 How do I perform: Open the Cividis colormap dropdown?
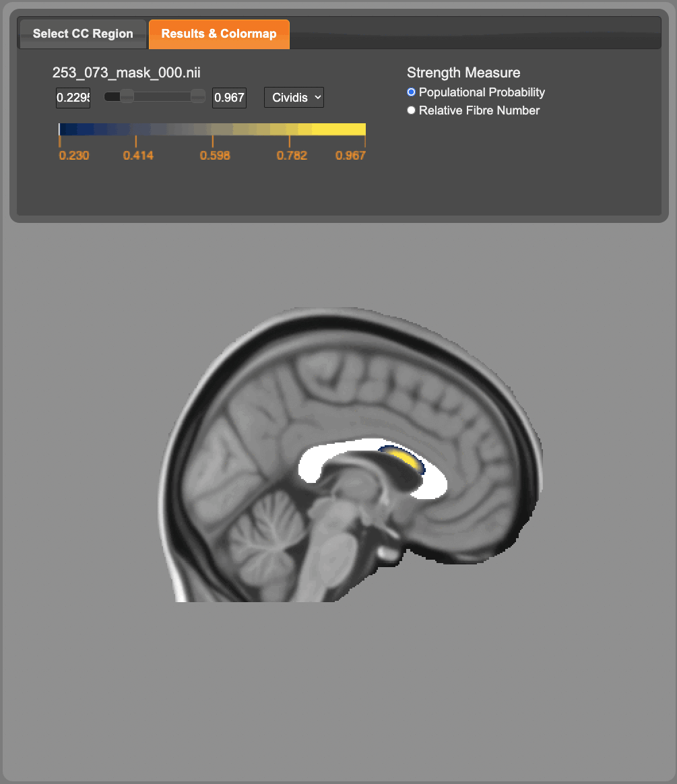[x=294, y=98]
